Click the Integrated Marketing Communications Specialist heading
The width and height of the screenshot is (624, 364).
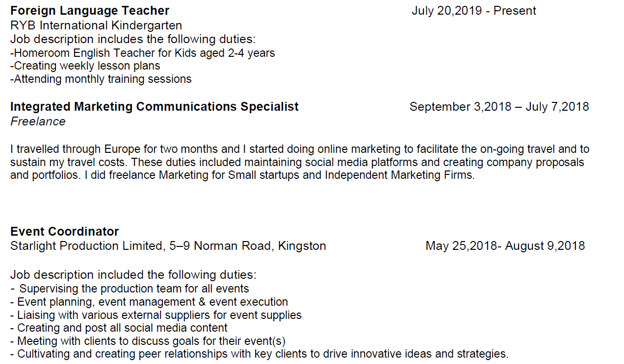point(155,107)
